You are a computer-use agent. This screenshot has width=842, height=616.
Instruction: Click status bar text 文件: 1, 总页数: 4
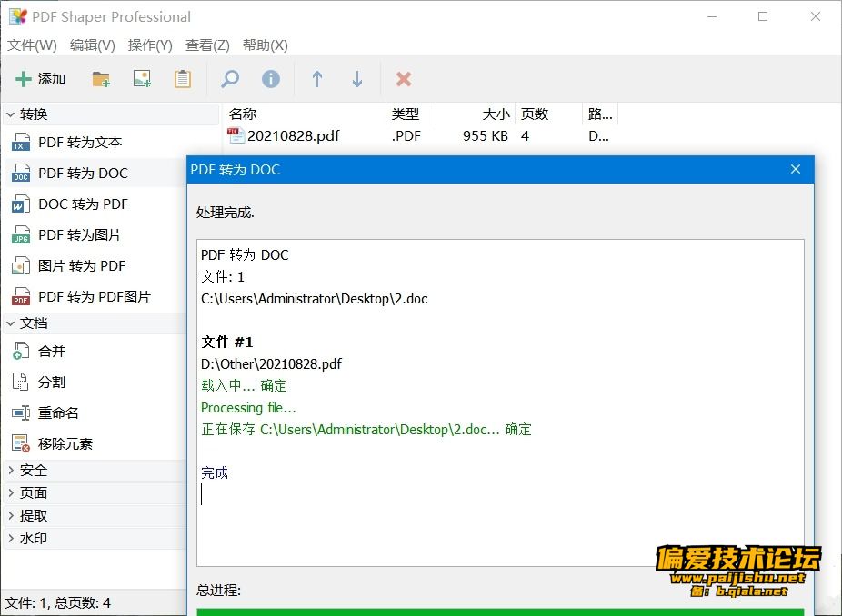(58, 603)
